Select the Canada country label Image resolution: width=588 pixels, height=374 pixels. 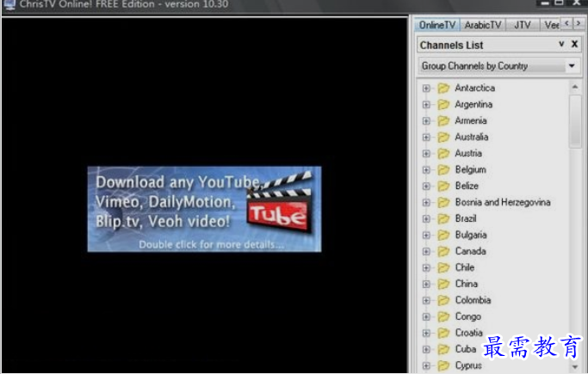(x=471, y=251)
